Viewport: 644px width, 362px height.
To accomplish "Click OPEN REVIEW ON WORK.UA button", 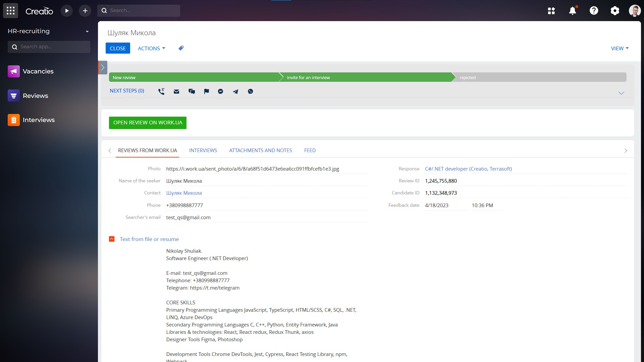I will 148,123.
